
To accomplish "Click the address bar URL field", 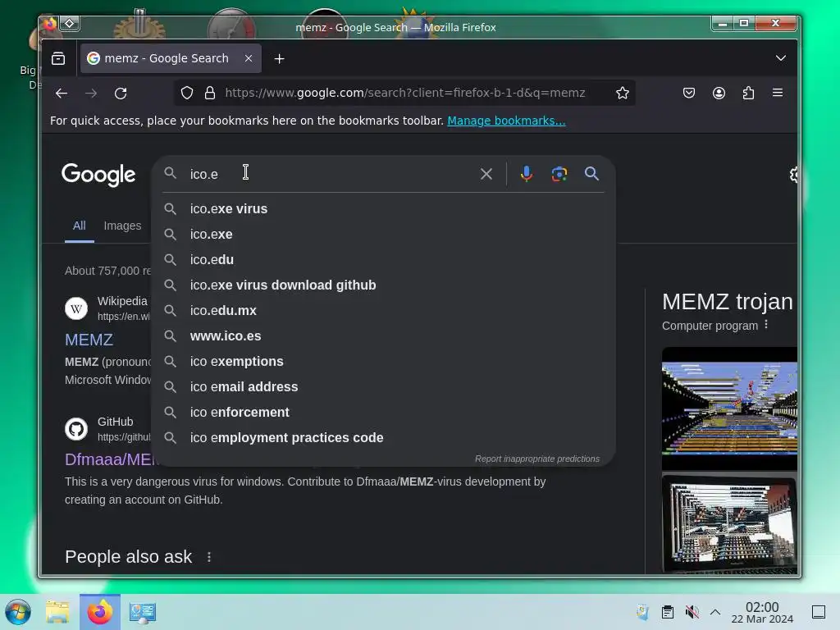I will [x=405, y=94].
